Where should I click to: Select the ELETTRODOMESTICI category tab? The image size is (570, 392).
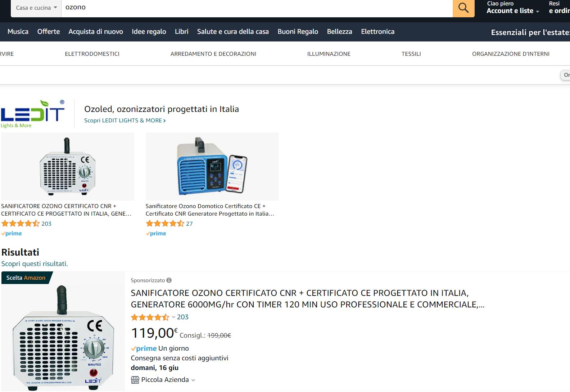(92, 54)
